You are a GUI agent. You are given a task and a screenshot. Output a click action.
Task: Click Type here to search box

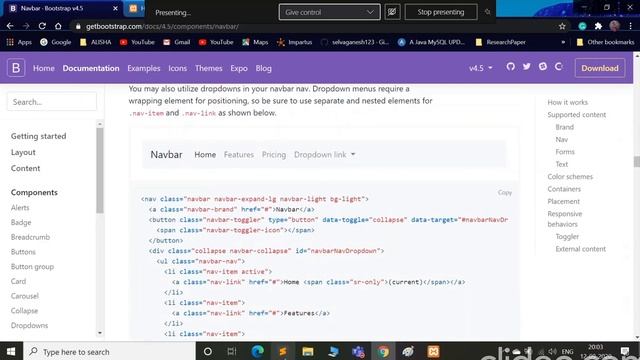109,351
